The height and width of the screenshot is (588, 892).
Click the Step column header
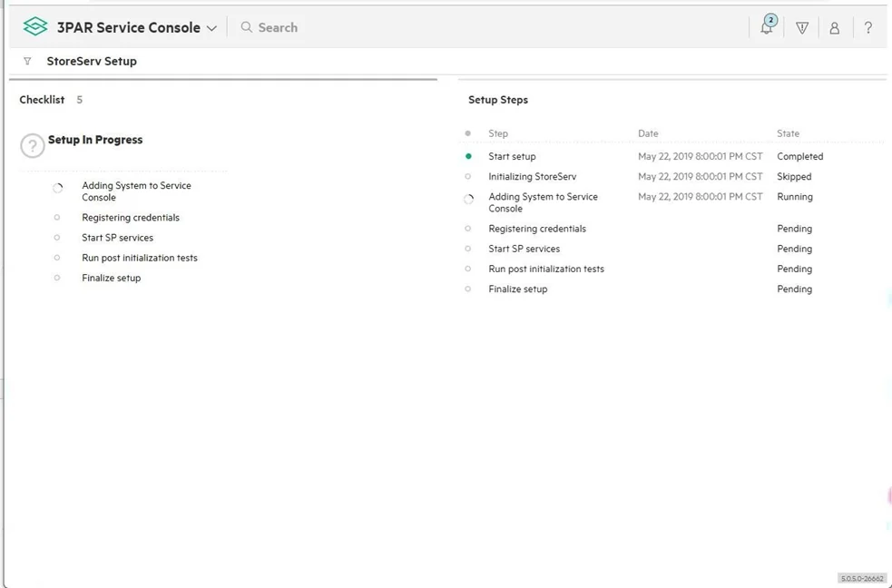498,133
